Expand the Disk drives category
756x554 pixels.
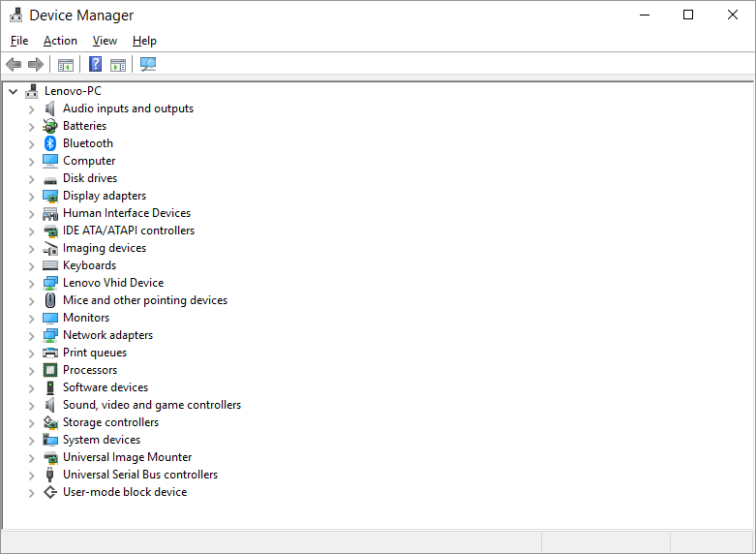pyautogui.click(x=31, y=178)
